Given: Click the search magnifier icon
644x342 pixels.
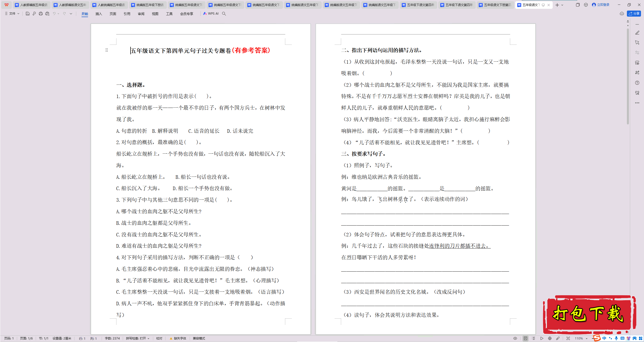Looking at the screenshot, I should 224,14.
